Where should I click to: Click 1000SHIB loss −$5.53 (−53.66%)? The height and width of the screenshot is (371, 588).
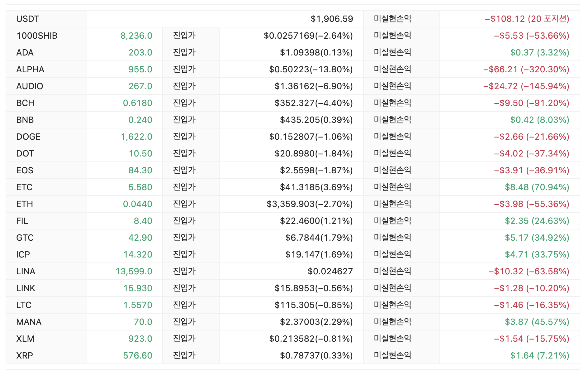click(x=532, y=36)
